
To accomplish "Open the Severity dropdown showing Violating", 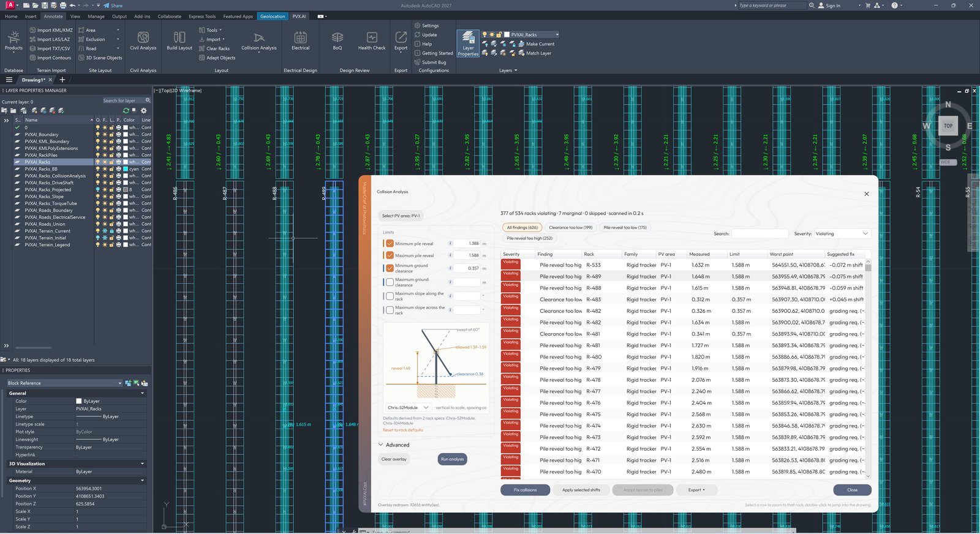I will pos(842,233).
